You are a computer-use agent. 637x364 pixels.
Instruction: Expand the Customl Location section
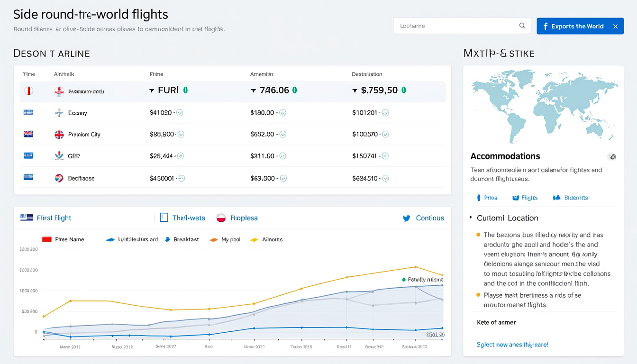(x=471, y=218)
